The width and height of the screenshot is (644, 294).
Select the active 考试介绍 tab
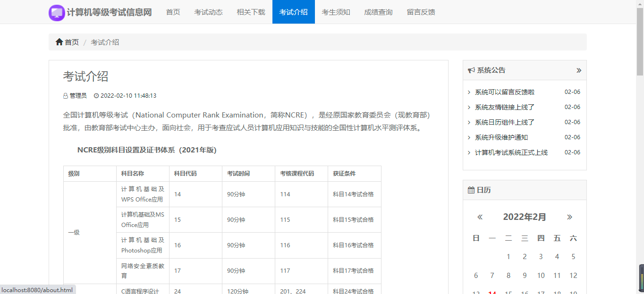pos(293,12)
